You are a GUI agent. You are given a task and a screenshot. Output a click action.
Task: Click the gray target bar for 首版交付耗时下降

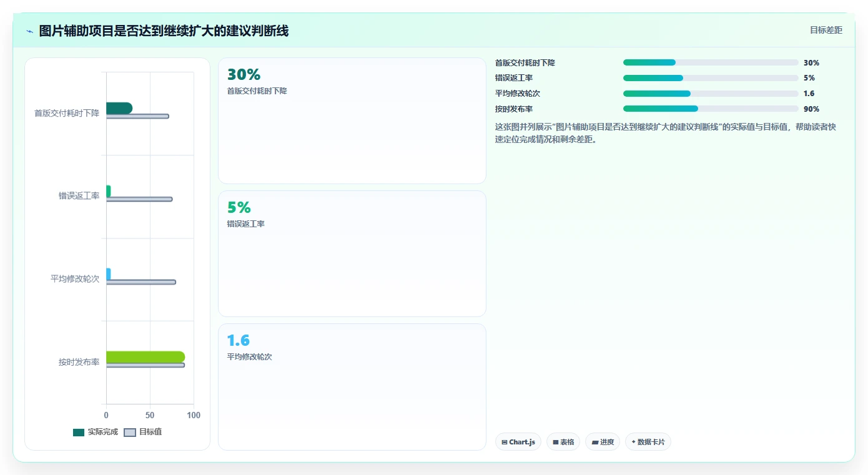[137, 116]
